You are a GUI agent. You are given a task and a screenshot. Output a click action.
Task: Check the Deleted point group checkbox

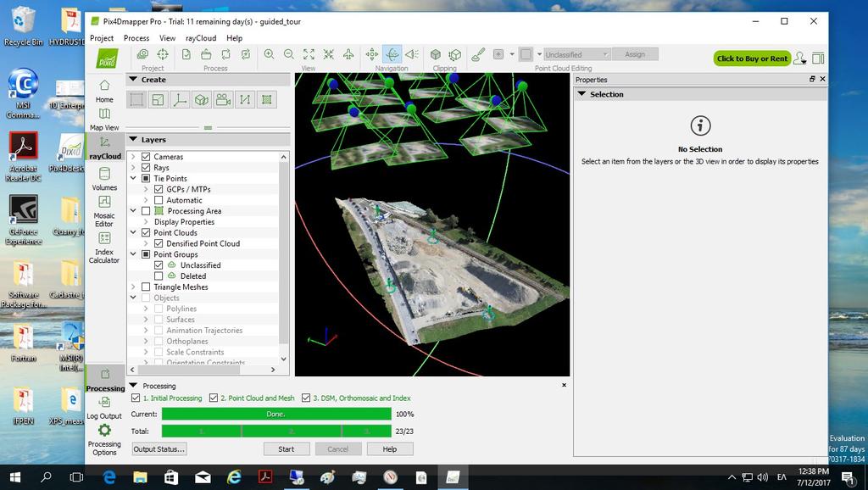click(x=159, y=276)
